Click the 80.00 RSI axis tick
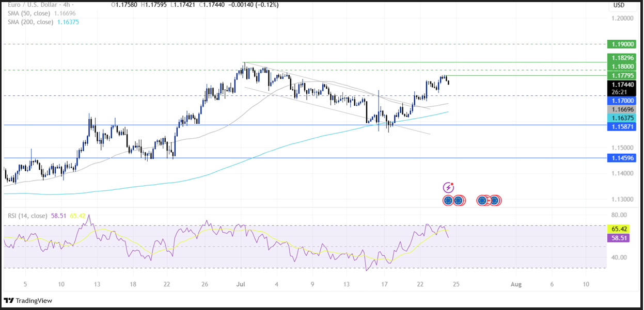Screen dimensions: 644x310 click(619, 215)
